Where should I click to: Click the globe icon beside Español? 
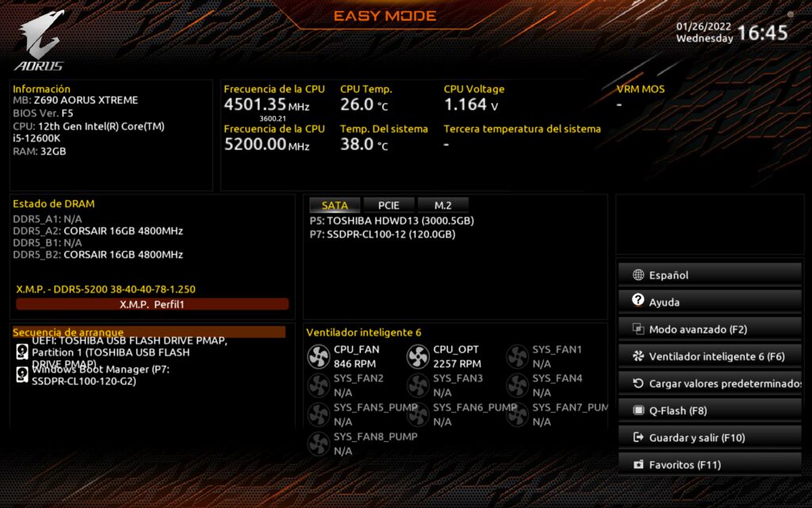(638, 275)
